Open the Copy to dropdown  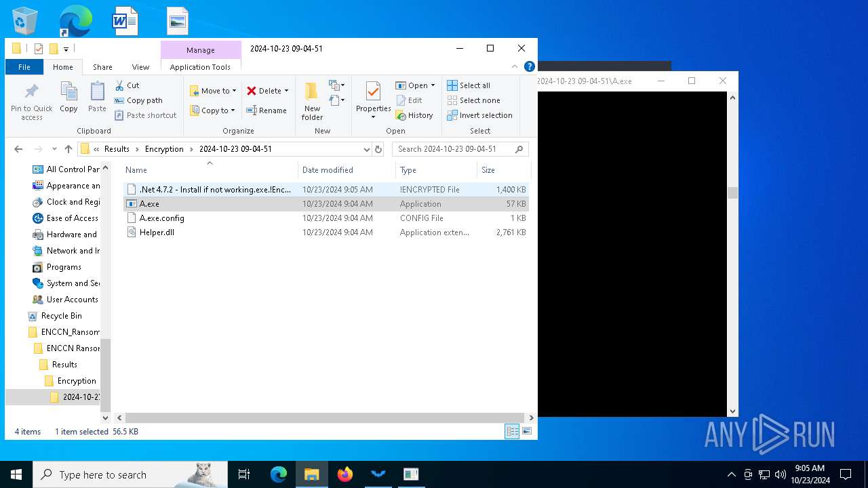(213, 110)
